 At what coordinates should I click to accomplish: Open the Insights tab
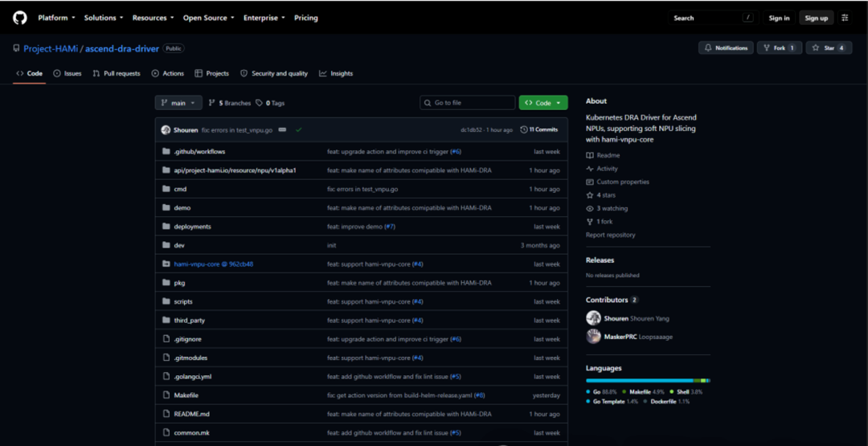point(335,74)
